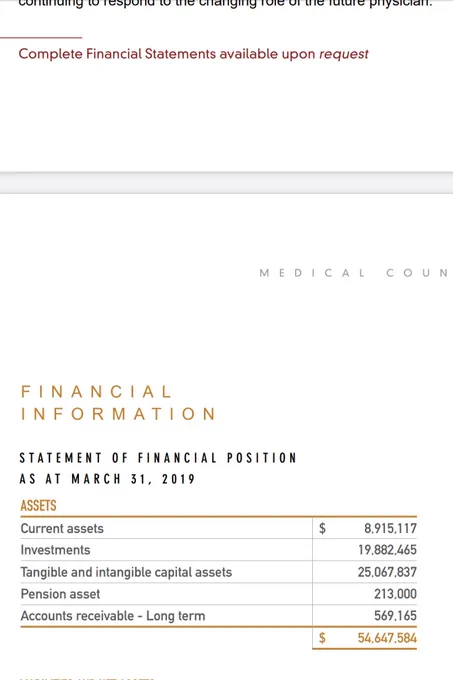
Task: Open the Complete Financial Statements available link
Action: (193, 54)
